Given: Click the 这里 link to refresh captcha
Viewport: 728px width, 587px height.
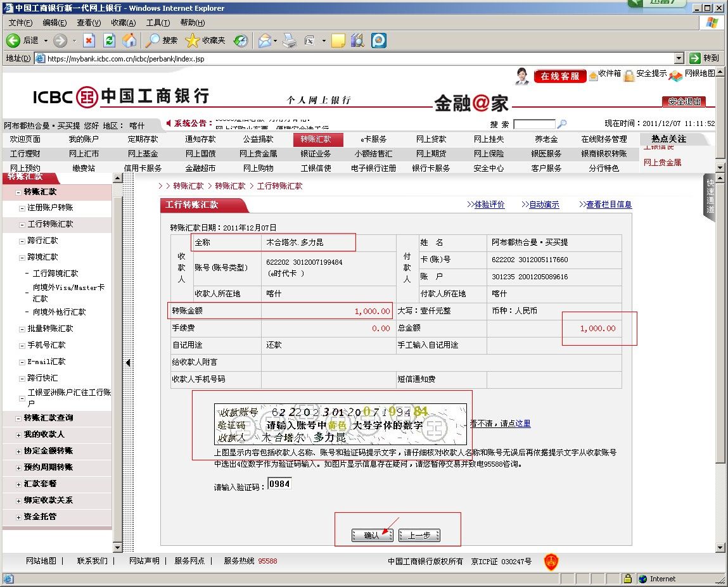Looking at the screenshot, I should click(523, 423).
